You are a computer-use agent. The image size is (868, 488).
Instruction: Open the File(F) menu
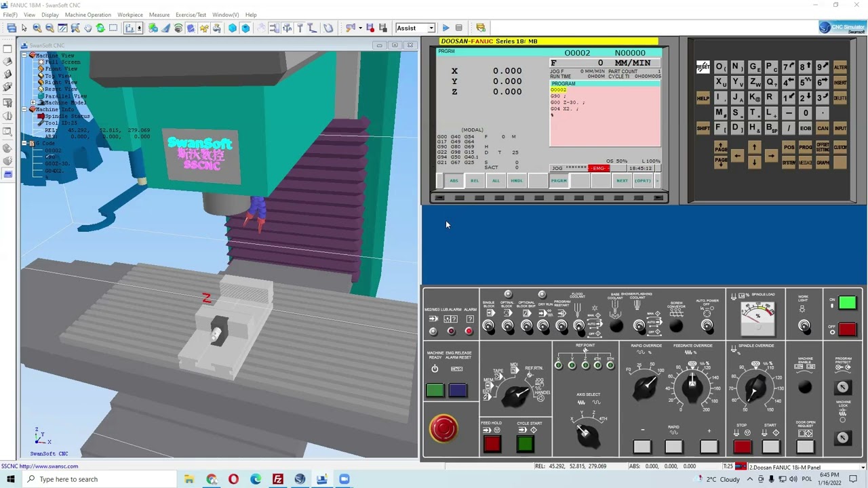click(x=9, y=14)
